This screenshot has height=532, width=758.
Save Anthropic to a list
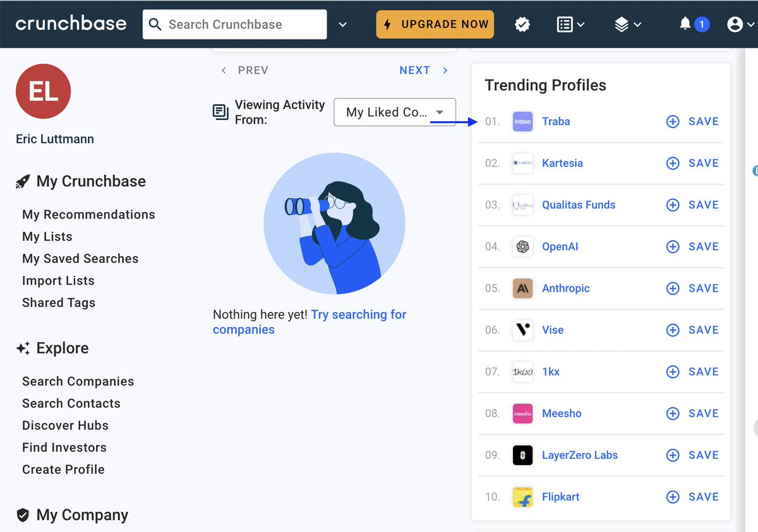coord(693,288)
